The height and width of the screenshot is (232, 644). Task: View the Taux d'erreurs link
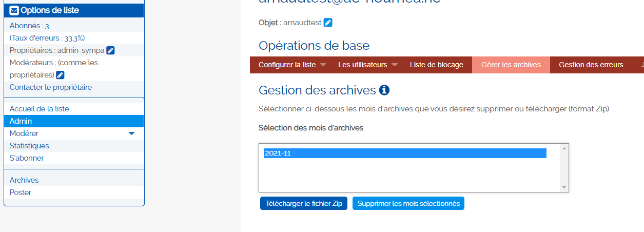point(47,38)
